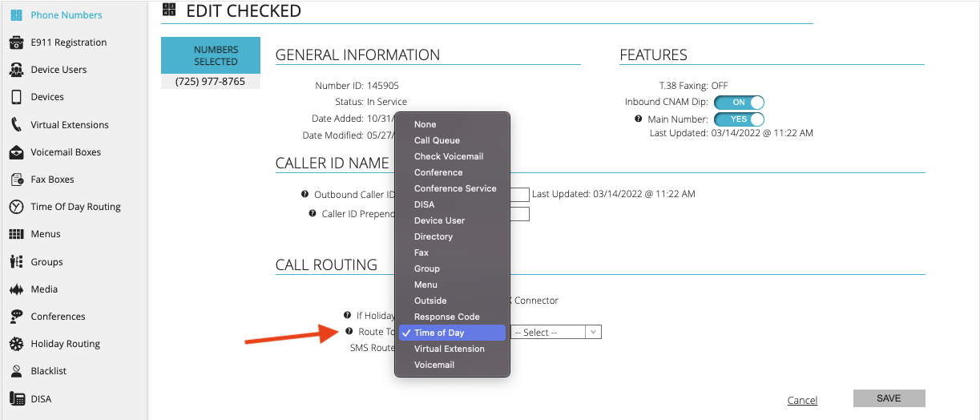980x420 pixels.
Task: Click the selected number (725) 977-8765
Action: click(x=210, y=82)
